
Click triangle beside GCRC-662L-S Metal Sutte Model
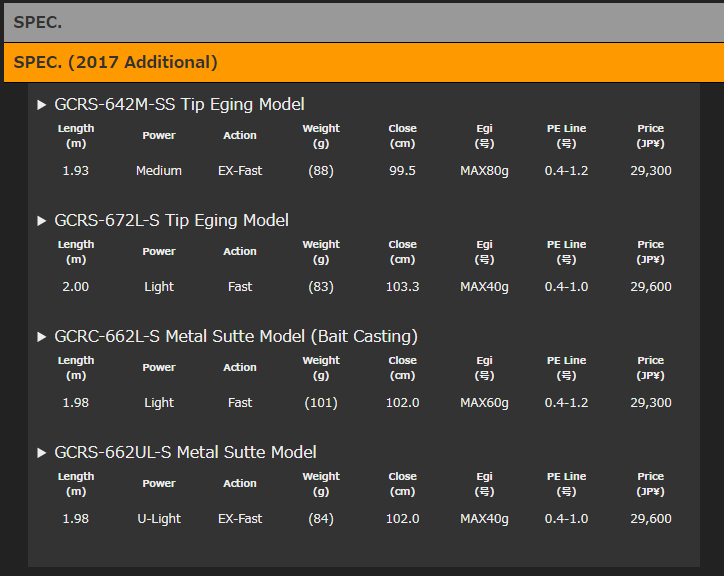(42, 337)
